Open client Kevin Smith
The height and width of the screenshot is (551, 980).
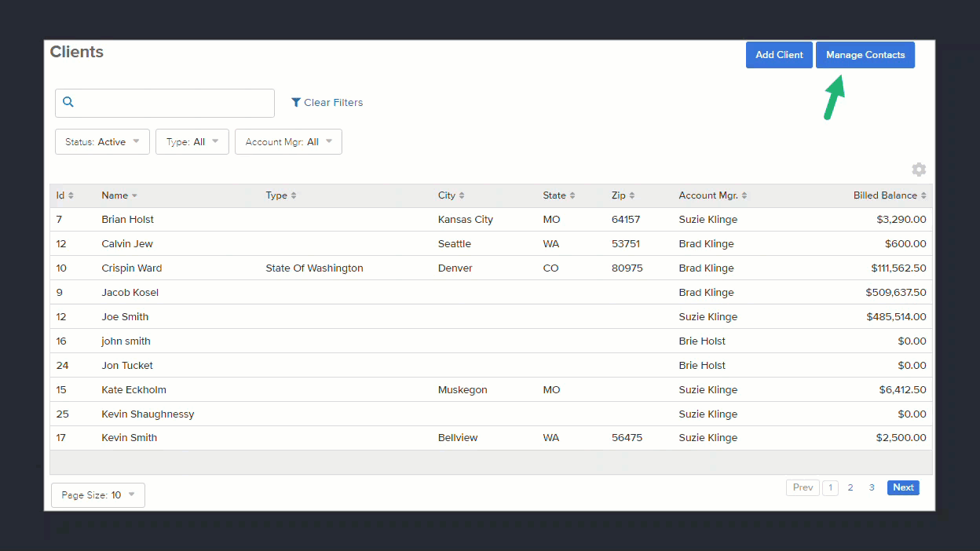(129, 438)
